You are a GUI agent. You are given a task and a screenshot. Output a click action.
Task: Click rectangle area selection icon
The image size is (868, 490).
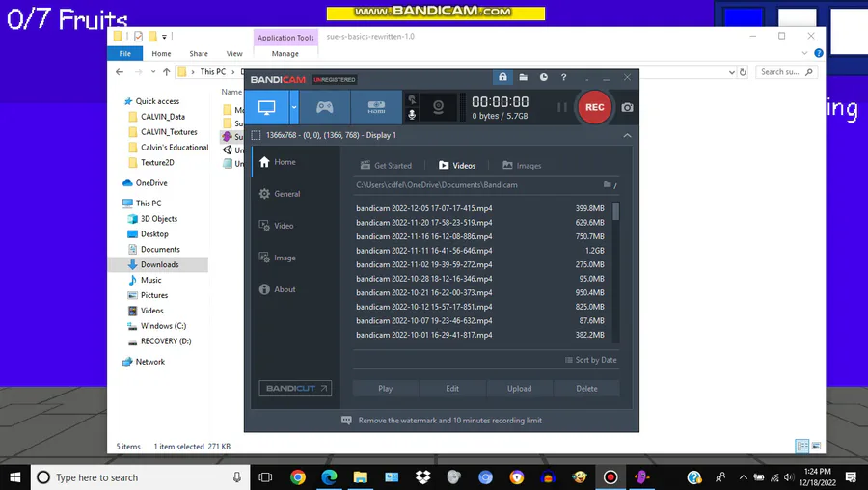(x=256, y=136)
